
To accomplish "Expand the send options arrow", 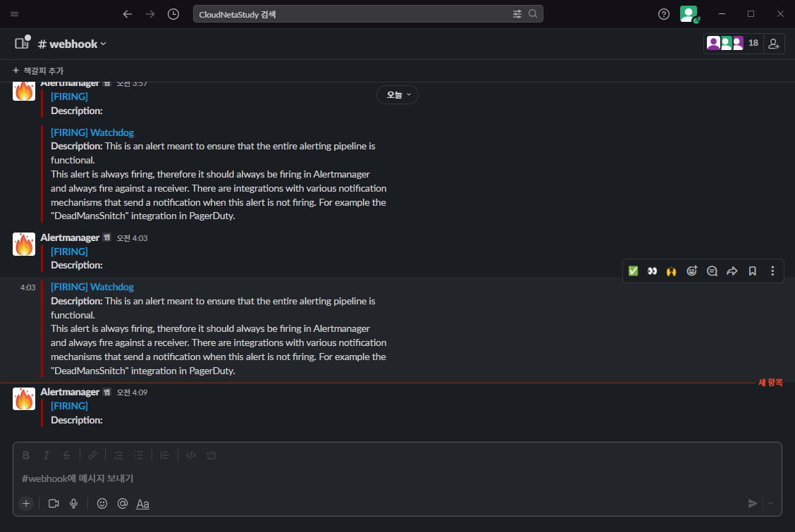I will point(770,503).
